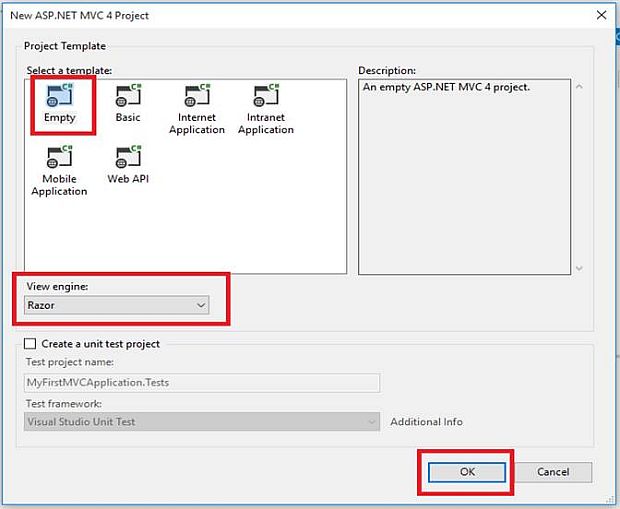Viewport: 620px width, 509px height.
Task: Close the New ASP.NET MVC 4 Project dialog
Action: click(601, 15)
